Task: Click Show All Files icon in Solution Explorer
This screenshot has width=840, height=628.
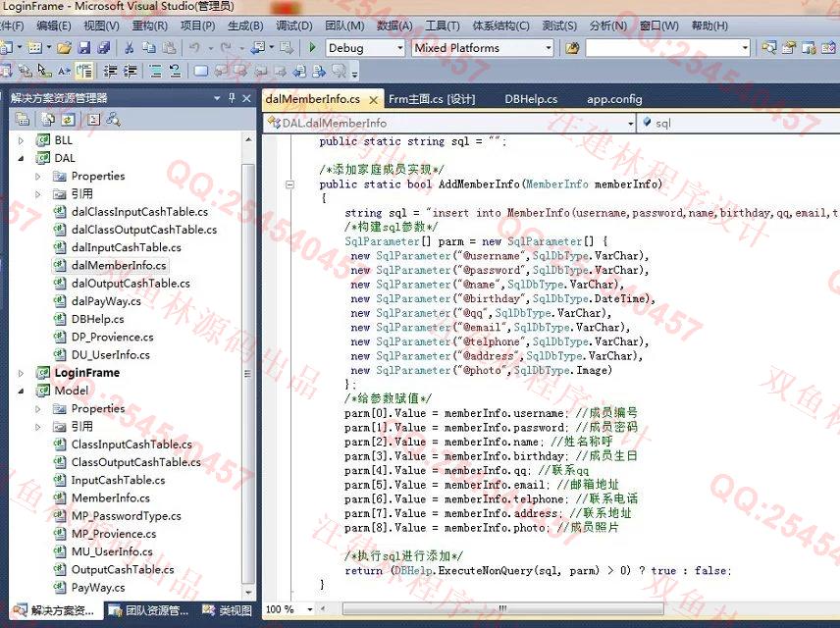Action: 48,119
